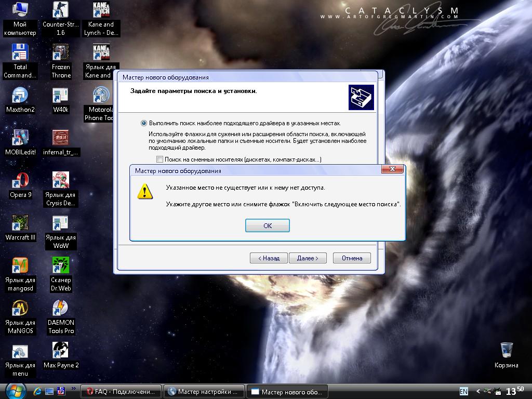Open «Ярлык для Crysis» shortcut
Viewport: 532px width, 399px height.
[60, 189]
